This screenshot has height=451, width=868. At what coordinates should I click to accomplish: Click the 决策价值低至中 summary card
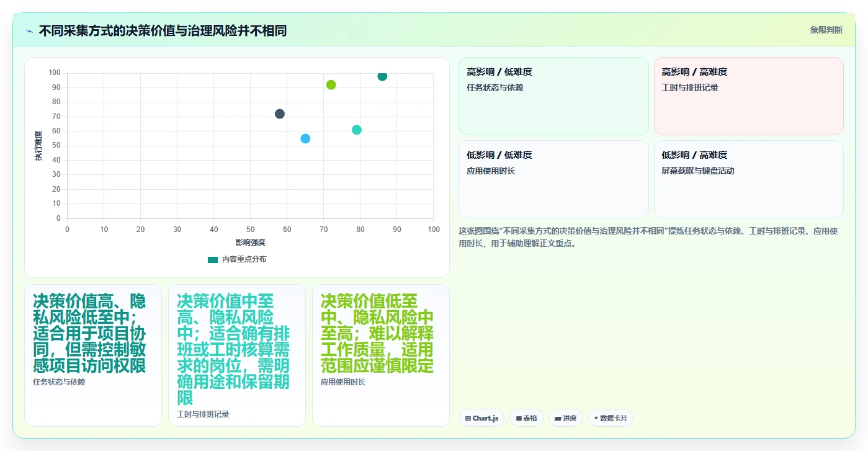pyautogui.click(x=381, y=355)
